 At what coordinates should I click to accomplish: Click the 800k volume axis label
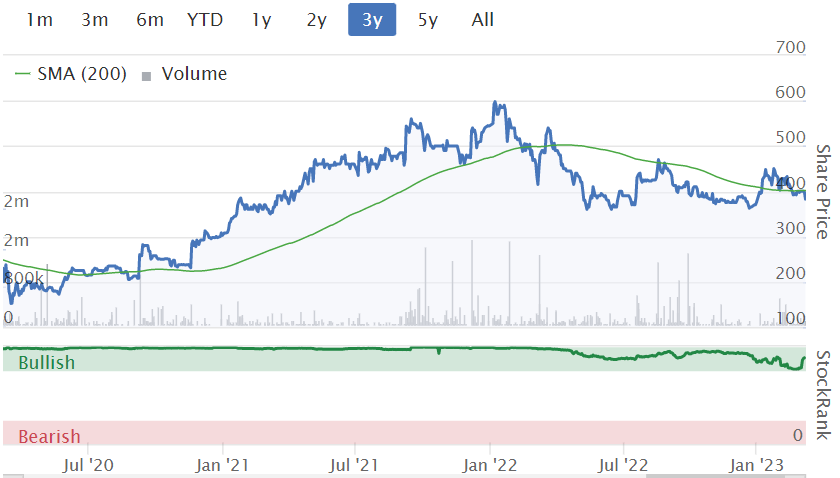coord(24,278)
